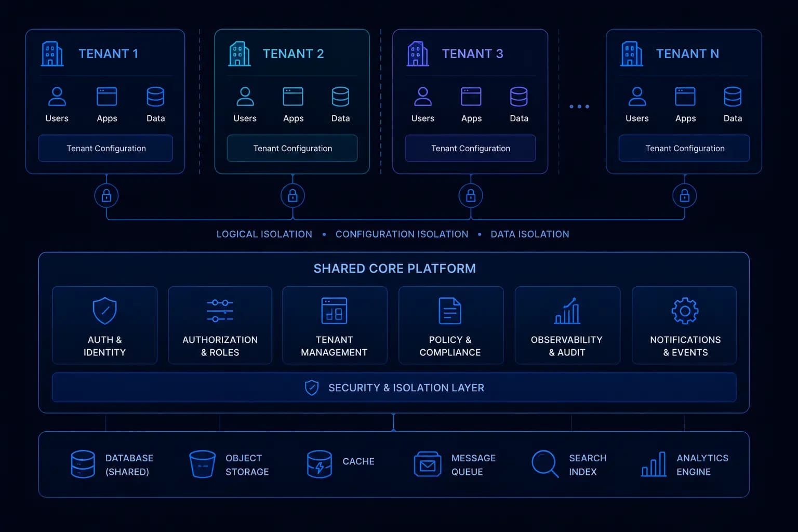The height and width of the screenshot is (532, 798).
Task: Select the Data icon in Tenant 1
Action: pyautogui.click(x=155, y=97)
